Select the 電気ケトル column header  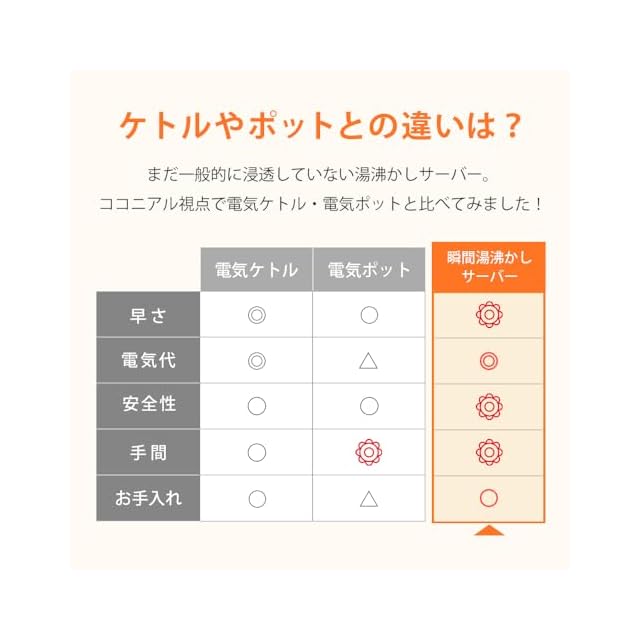click(x=257, y=270)
